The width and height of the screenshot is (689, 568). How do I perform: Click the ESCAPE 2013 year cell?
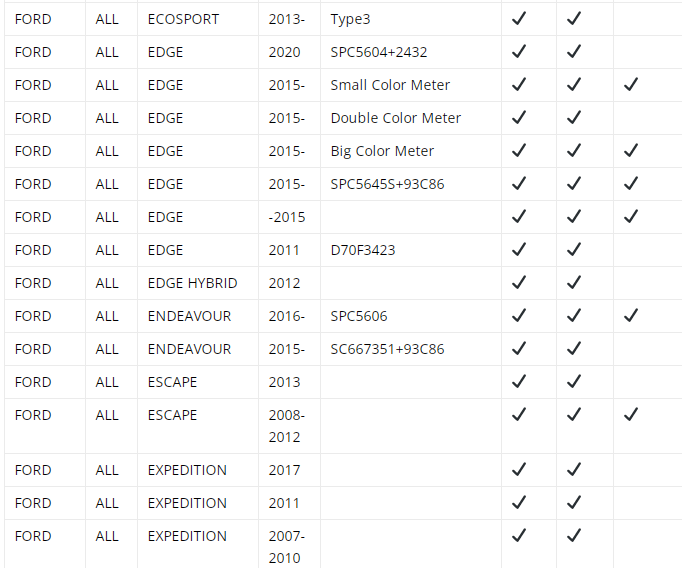point(289,382)
